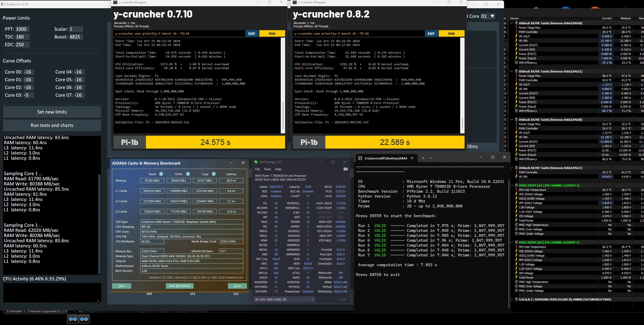
Task: Click RUN in y-cruncher 0.8.2 window
Action: click(x=451, y=34)
